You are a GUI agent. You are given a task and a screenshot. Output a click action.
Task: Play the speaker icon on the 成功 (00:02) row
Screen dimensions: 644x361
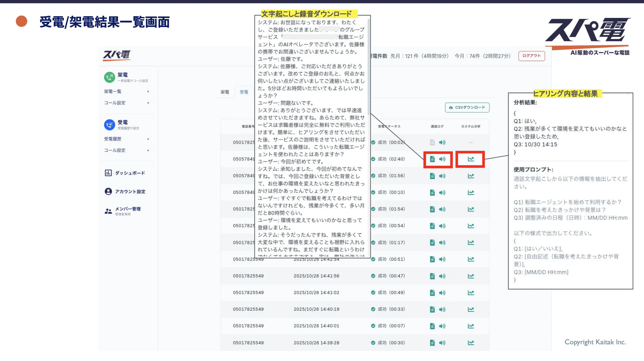click(442, 142)
